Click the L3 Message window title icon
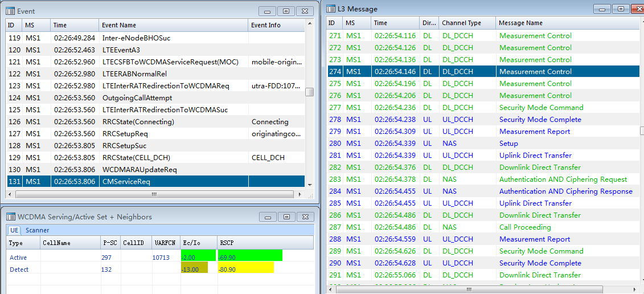 [331, 9]
